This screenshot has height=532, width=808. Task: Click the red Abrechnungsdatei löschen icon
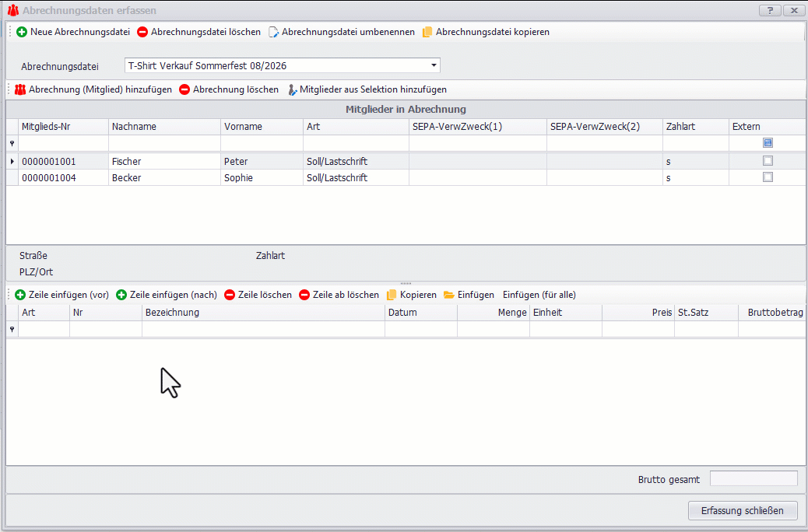(142, 32)
